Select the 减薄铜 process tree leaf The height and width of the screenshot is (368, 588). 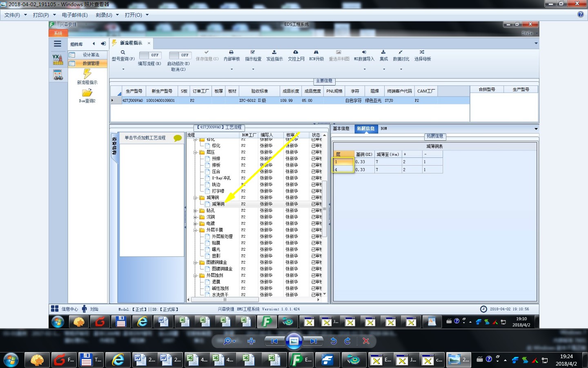pyautogui.click(x=218, y=204)
